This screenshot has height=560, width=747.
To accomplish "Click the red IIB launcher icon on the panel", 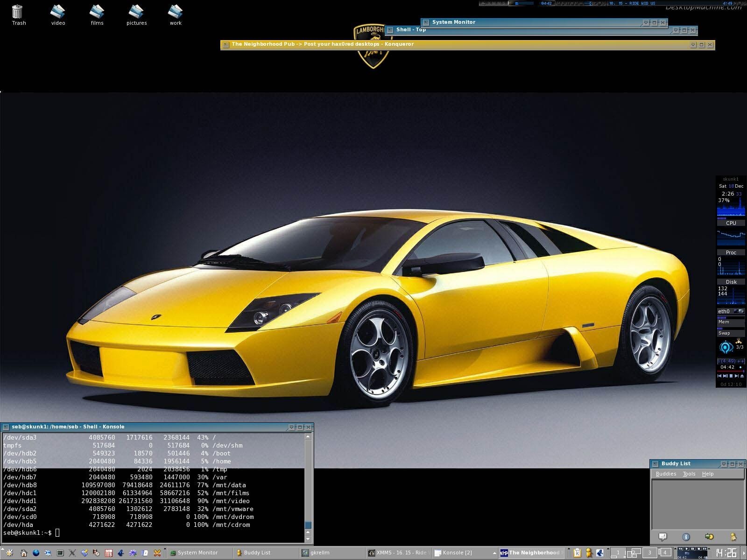I will pos(109,553).
